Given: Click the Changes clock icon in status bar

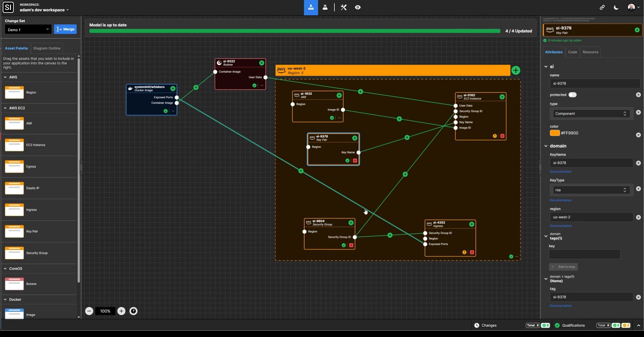Looking at the screenshot, I should point(477,325).
